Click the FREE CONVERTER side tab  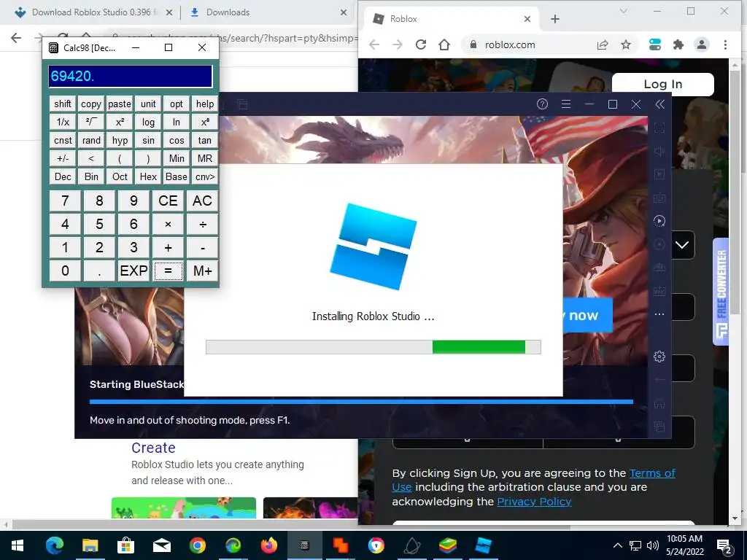[721, 291]
